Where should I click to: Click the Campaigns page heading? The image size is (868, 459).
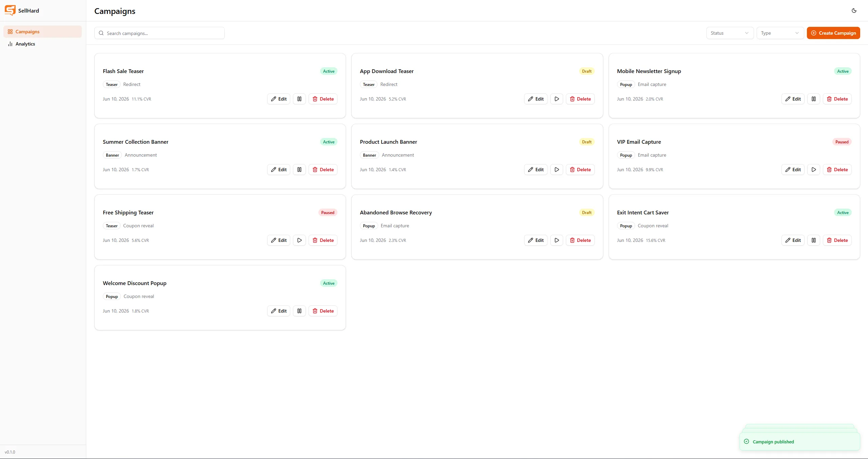[115, 11]
